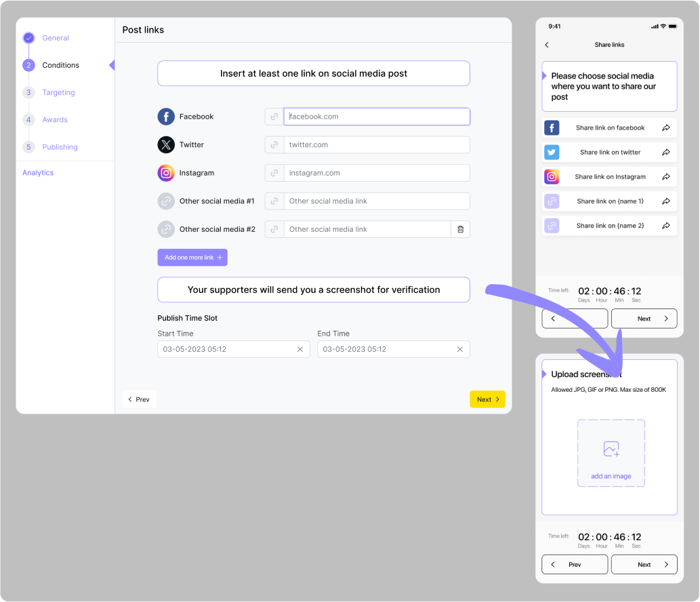Click the yellow Next button
The image size is (700, 602).
pyautogui.click(x=487, y=399)
